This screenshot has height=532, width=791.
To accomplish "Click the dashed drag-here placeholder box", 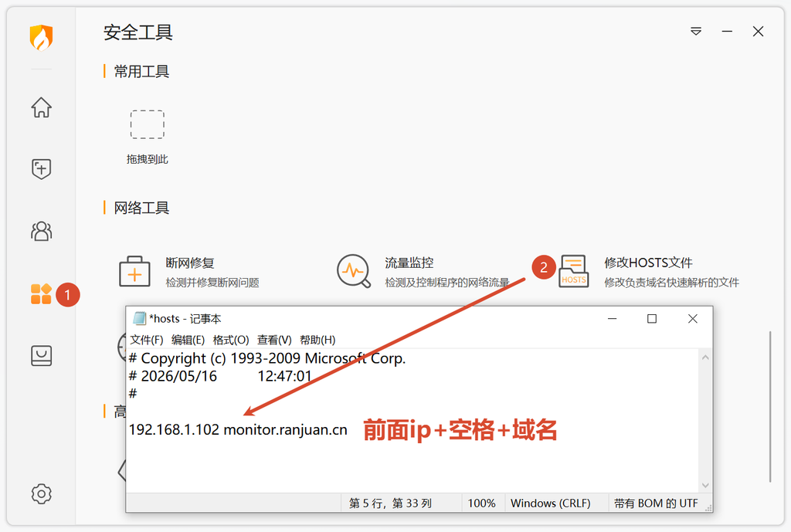I will (148, 124).
